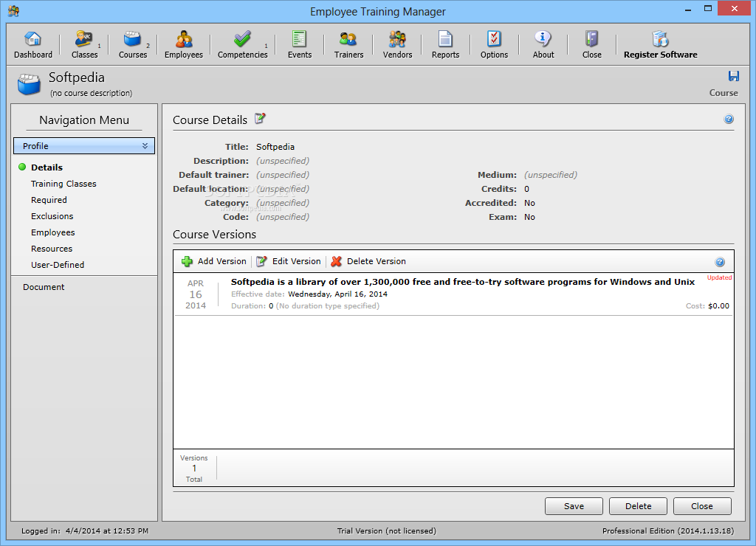Click the Title value Softpedia
This screenshot has width=756, height=546.
coord(275,147)
